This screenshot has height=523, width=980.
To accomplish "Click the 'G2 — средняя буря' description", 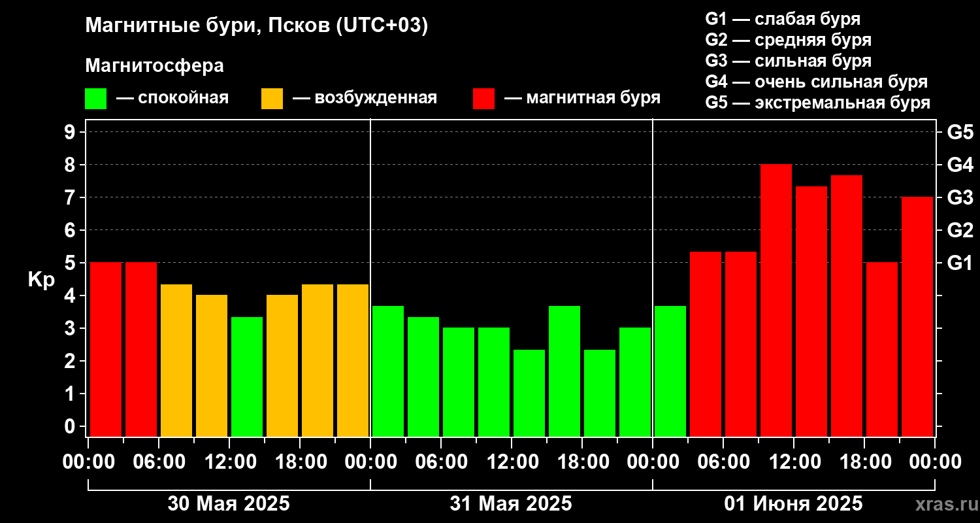I will point(788,40).
